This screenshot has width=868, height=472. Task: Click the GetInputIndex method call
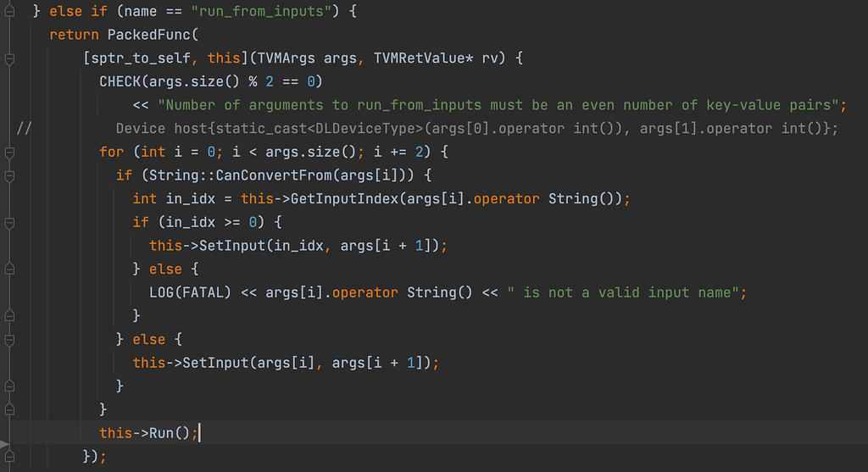tap(344, 199)
